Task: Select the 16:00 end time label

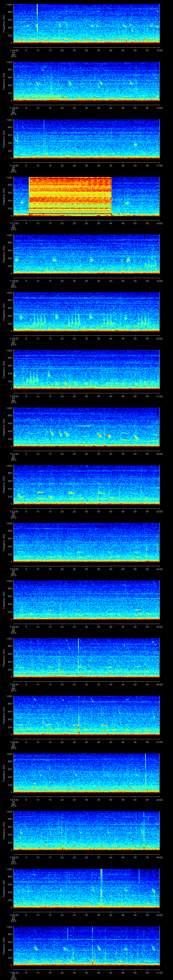Action: (159, 108)
